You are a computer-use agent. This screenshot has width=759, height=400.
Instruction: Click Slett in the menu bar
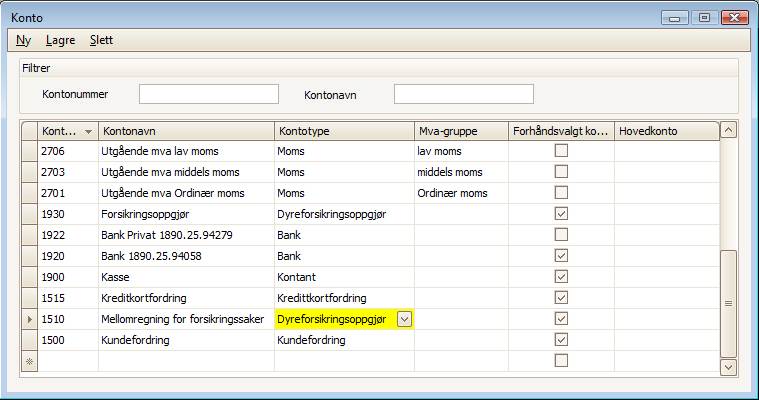pos(101,40)
